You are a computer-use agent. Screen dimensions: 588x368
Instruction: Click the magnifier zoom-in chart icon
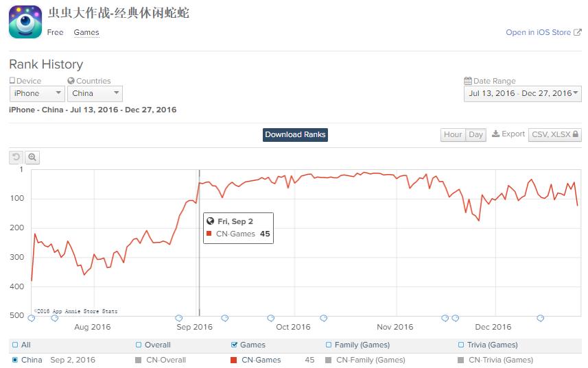[32, 157]
